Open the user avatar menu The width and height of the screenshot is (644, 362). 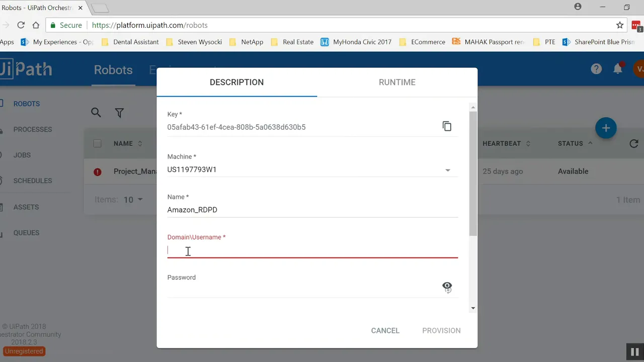(638, 69)
